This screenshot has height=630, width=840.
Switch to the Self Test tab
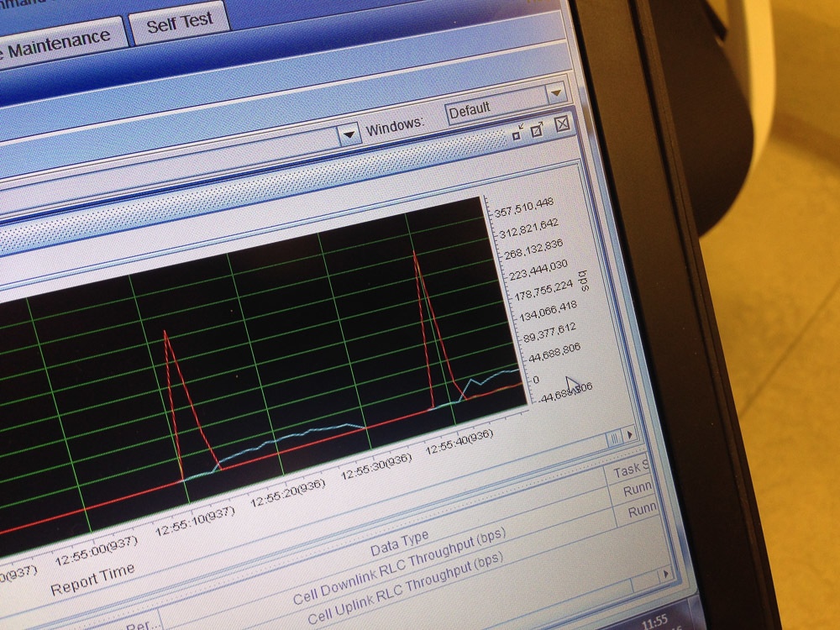click(180, 23)
